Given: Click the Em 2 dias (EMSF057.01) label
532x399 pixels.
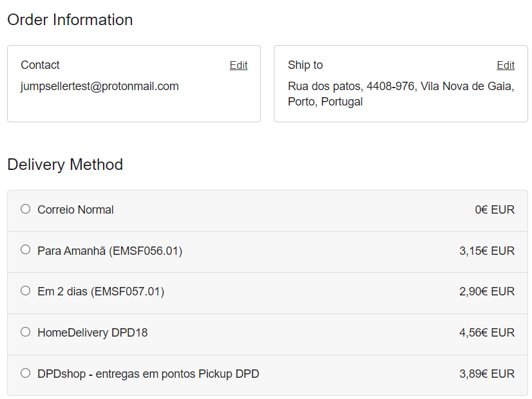Looking at the screenshot, I should [100, 292].
